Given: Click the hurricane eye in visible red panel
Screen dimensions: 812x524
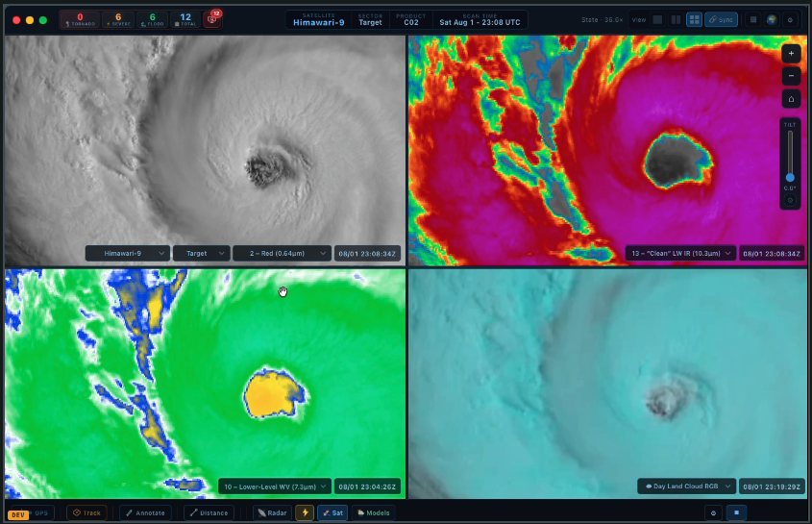Looking at the screenshot, I should coord(265,167).
